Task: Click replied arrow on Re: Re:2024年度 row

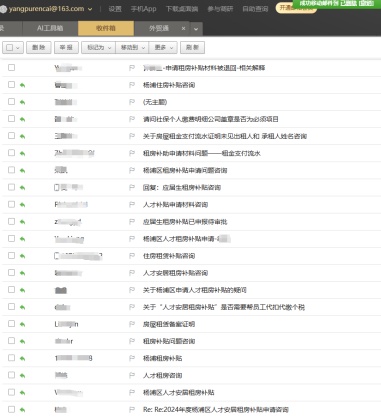Action: pos(22,410)
